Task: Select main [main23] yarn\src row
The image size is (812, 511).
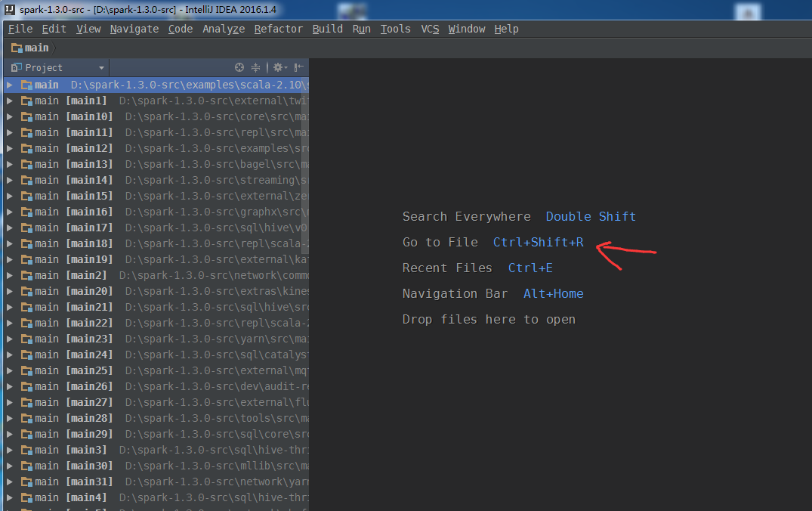Action: click(156, 339)
